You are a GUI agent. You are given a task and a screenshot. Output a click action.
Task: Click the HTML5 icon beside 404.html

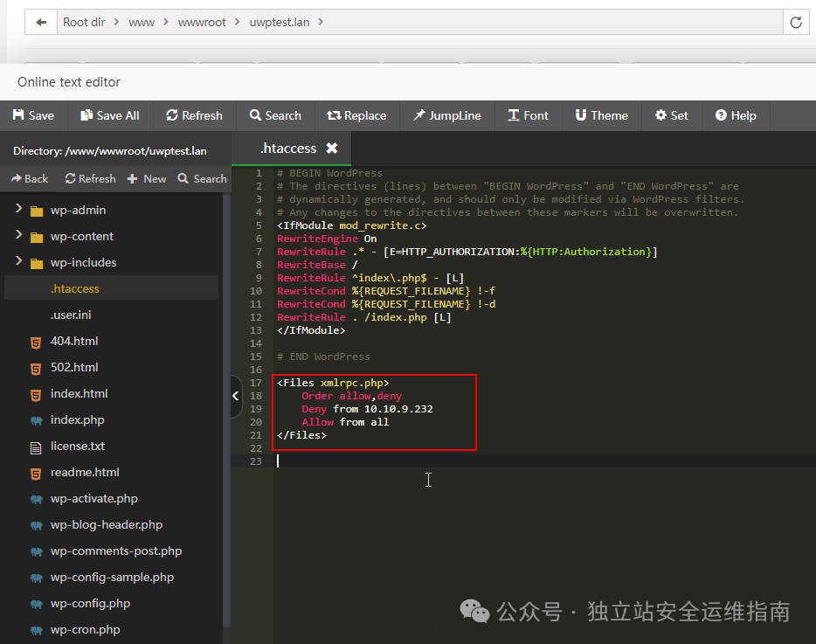[36, 343]
